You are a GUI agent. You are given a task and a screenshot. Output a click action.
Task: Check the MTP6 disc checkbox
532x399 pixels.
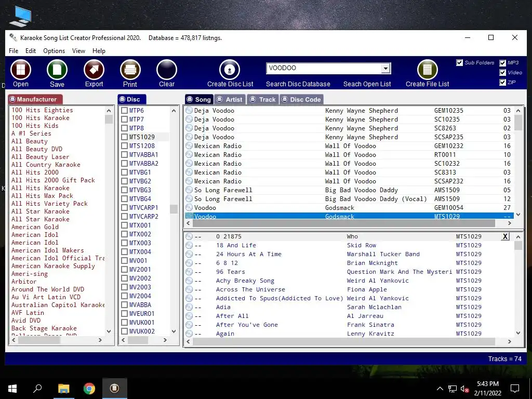click(x=124, y=111)
